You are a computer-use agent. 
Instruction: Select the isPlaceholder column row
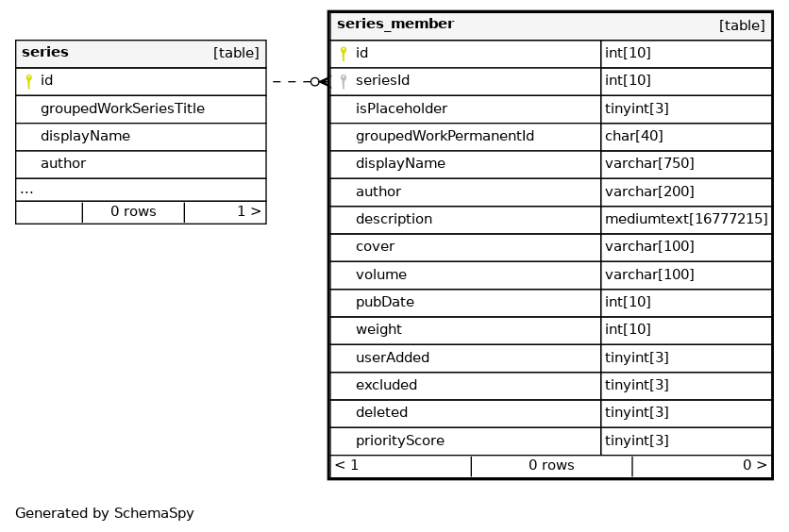(401, 108)
